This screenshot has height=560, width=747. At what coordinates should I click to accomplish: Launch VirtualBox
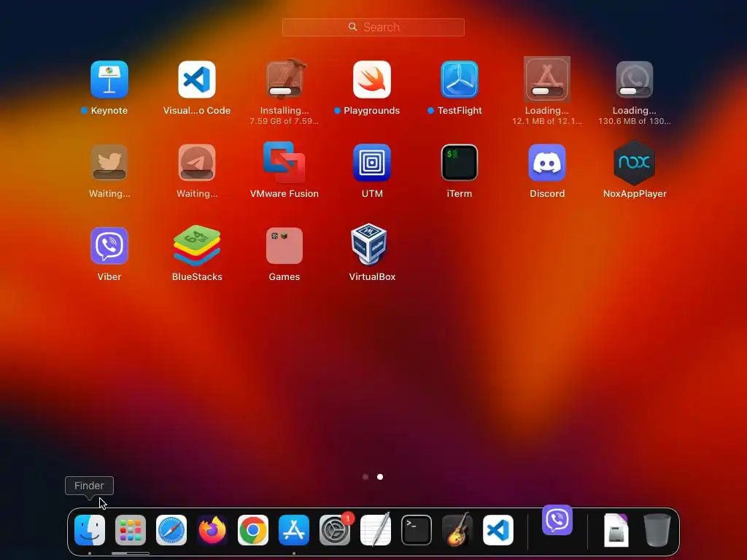[369, 244]
